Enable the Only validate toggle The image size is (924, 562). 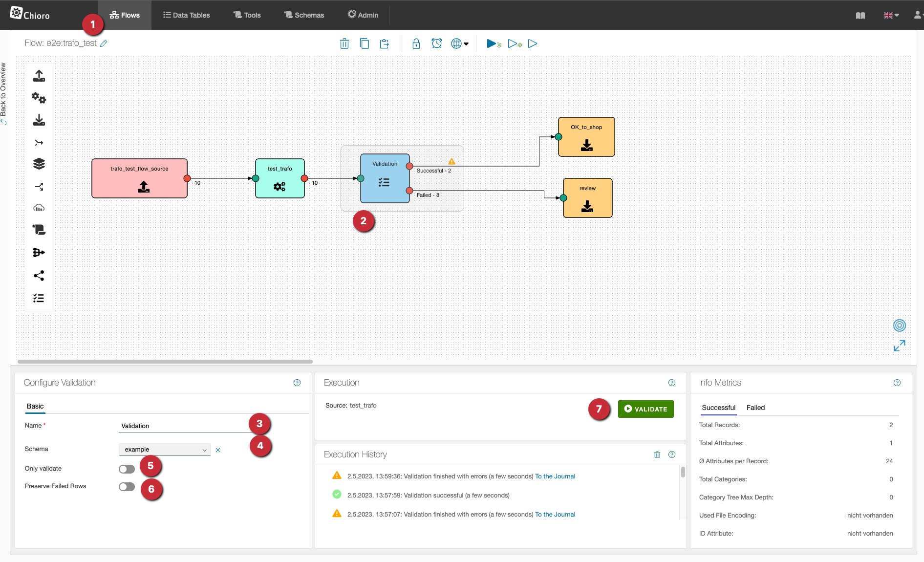(x=127, y=469)
